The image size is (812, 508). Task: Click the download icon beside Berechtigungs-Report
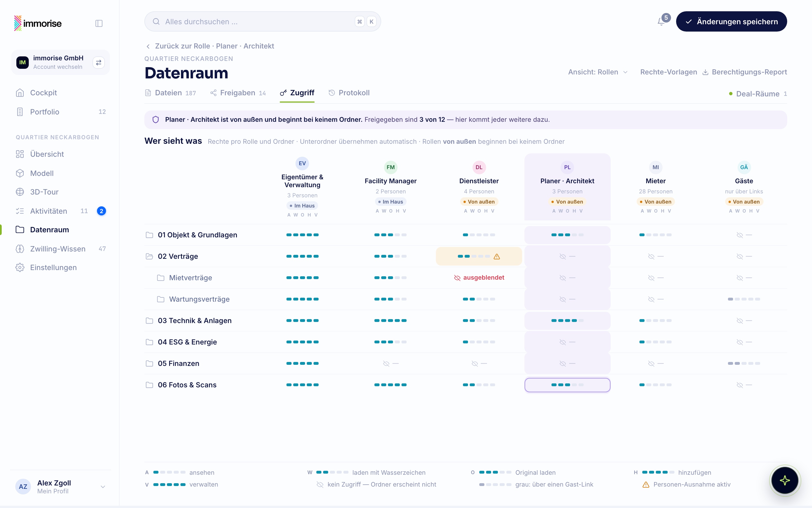[x=705, y=72]
